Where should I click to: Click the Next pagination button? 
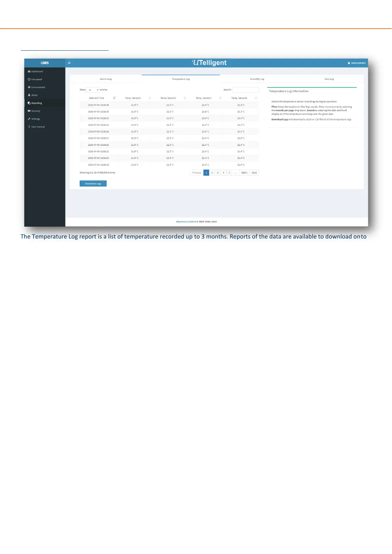[254, 173]
